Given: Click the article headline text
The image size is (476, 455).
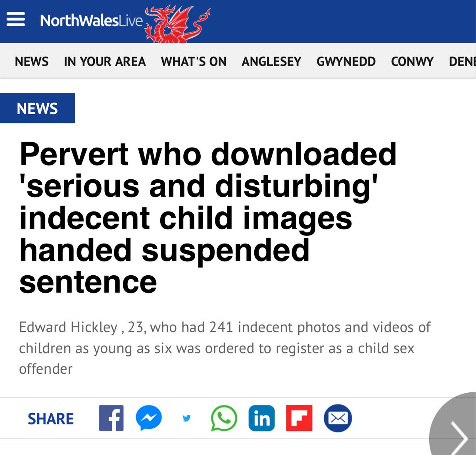Looking at the screenshot, I should coord(208,218).
